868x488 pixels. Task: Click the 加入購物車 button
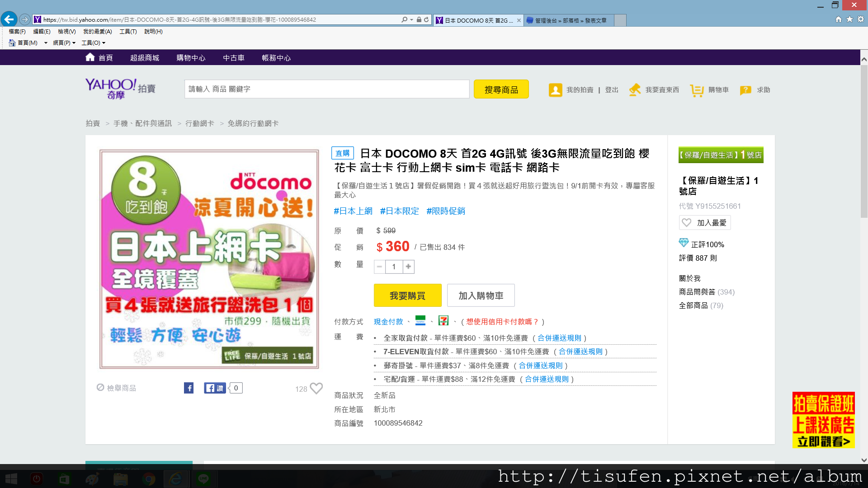click(481, 296)
